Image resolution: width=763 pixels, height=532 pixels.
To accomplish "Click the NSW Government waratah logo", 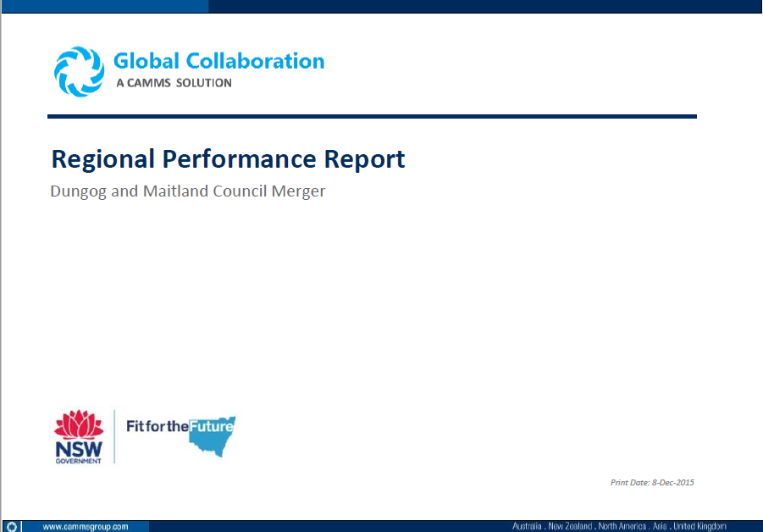I will tap(79, 436).
